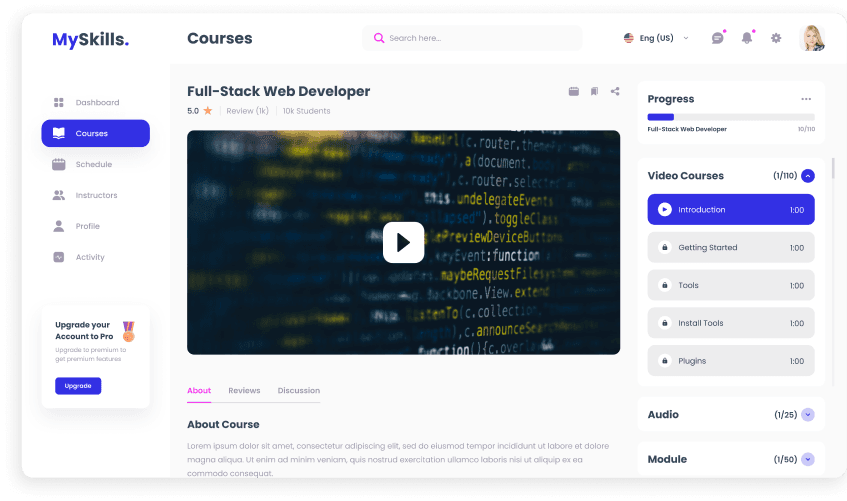Open the chat messages icon
Screen dimensions: 847x501
tap(718, 38)
